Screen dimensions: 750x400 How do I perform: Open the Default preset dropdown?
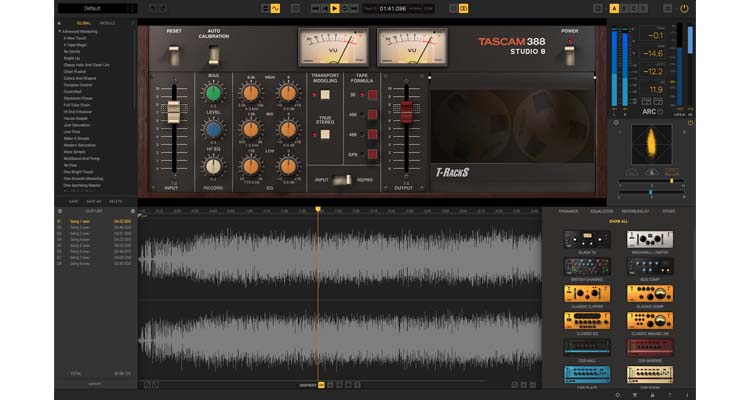point(96,8)
